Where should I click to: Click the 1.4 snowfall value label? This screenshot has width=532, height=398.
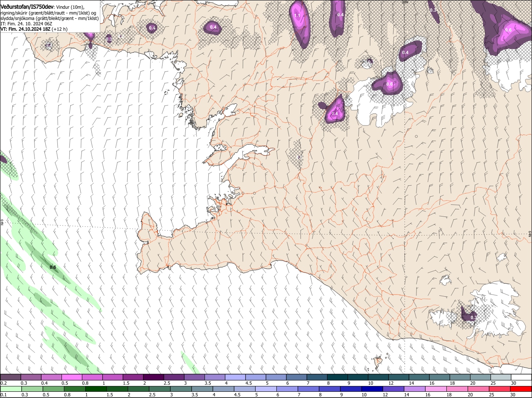click(335, 113)
